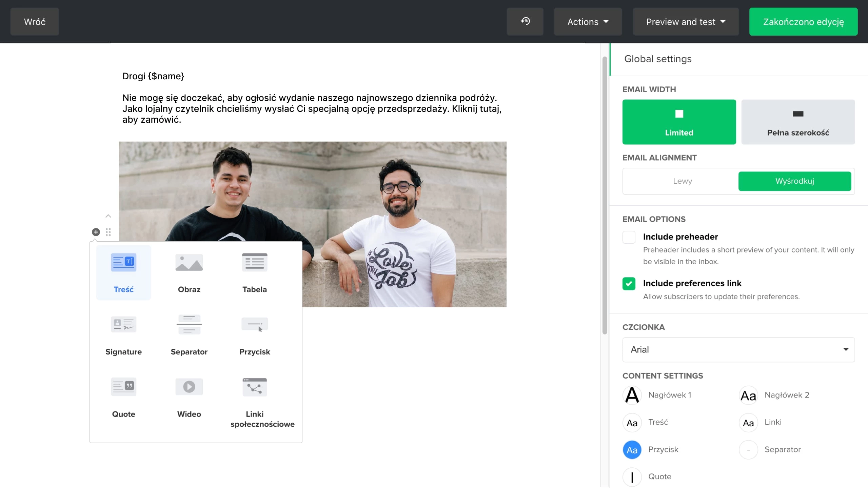Viewport: 868px width, 488px height.
Task: Insert a Tabela block
Action: coord(254,272)
